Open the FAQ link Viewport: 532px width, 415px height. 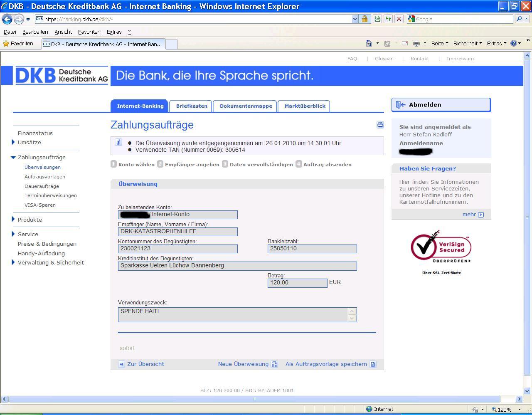352,59
